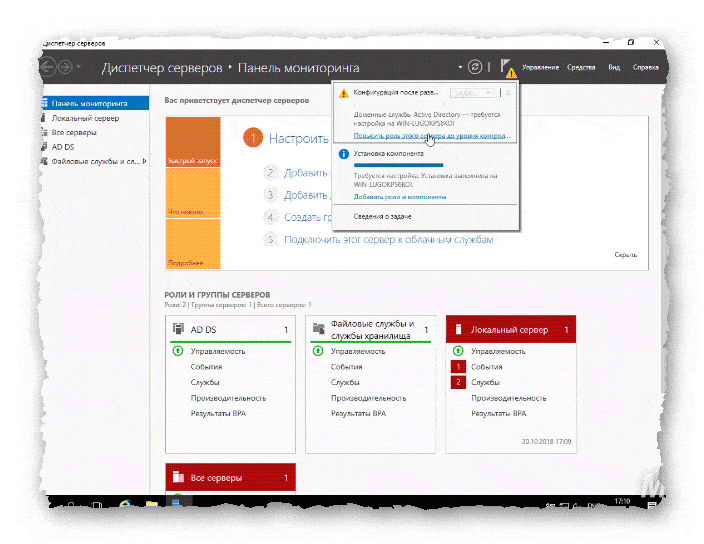Click Добавить link in step 3
This screenshot has height=544, width=704.
[306, 195]
